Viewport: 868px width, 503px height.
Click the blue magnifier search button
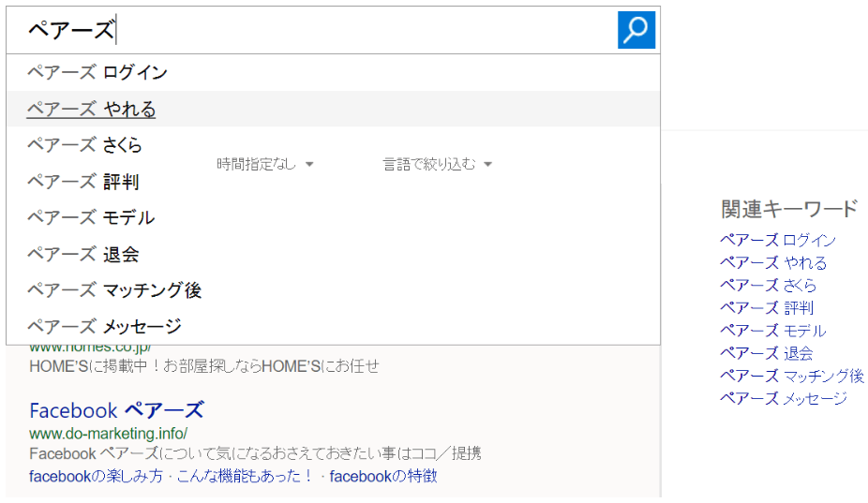point(636,30)
